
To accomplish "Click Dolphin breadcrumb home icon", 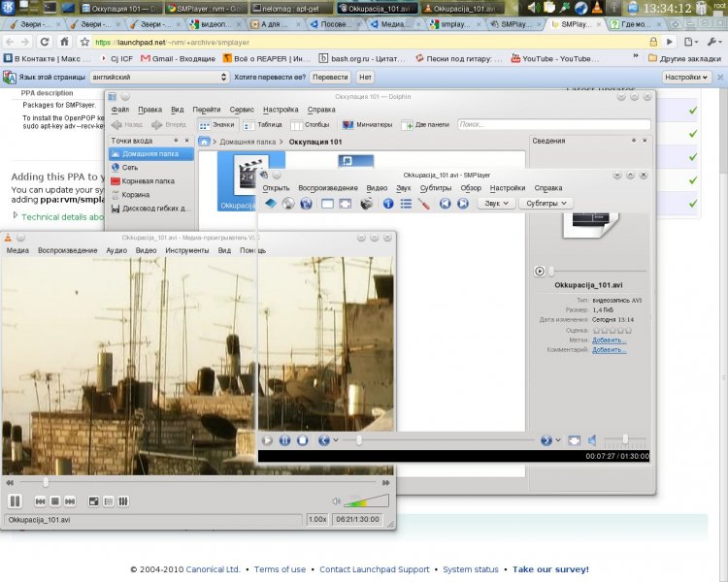I will pyautogui.click(x=204, y=142).
